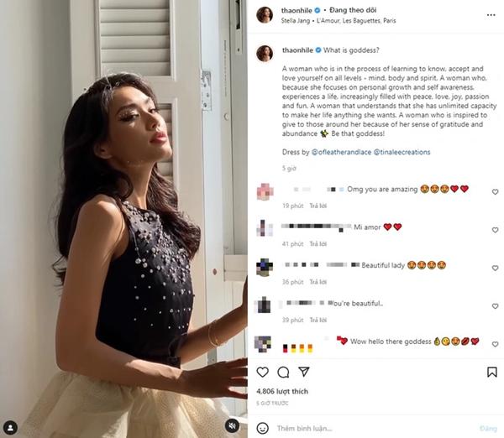Open the @tinaleecreations profile link

click(x=402, y=152)
